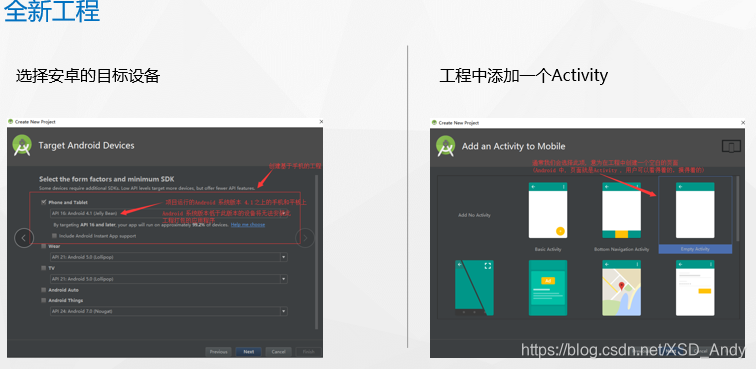The width and height of the screenshot is (756, 369).
Task: Click the '选择安卓的目标设备' heading
Action: click(x=88, y=76)
